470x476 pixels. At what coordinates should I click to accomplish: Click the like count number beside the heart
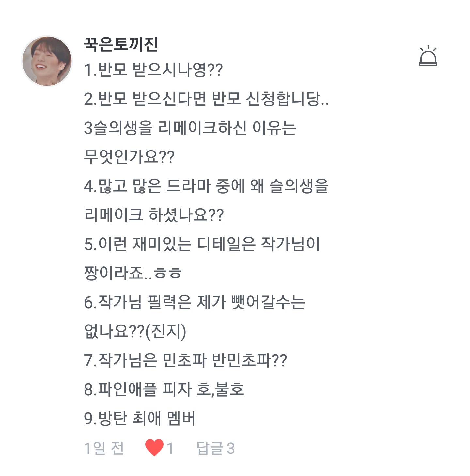[170, 448]
